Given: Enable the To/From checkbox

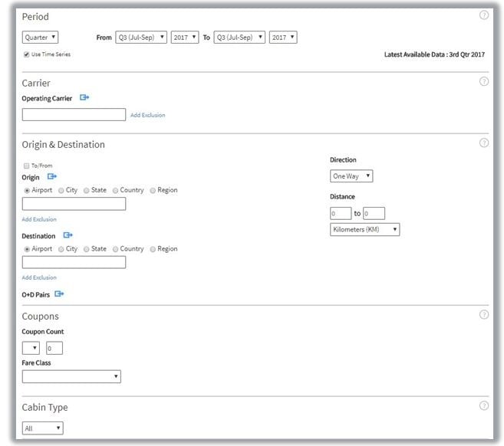Looking at the screenshot, I should click(27, 166).
